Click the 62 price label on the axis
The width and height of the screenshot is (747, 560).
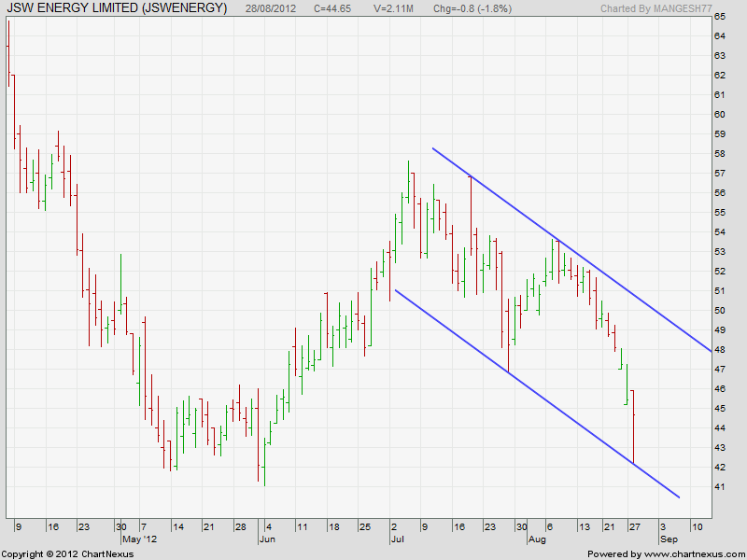pyautogui.click(x=720, y=76)
